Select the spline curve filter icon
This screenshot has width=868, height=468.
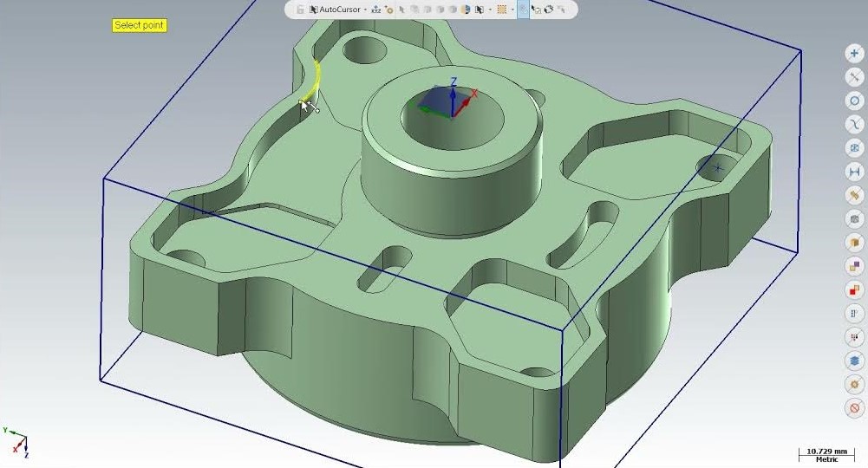(854, 125)
